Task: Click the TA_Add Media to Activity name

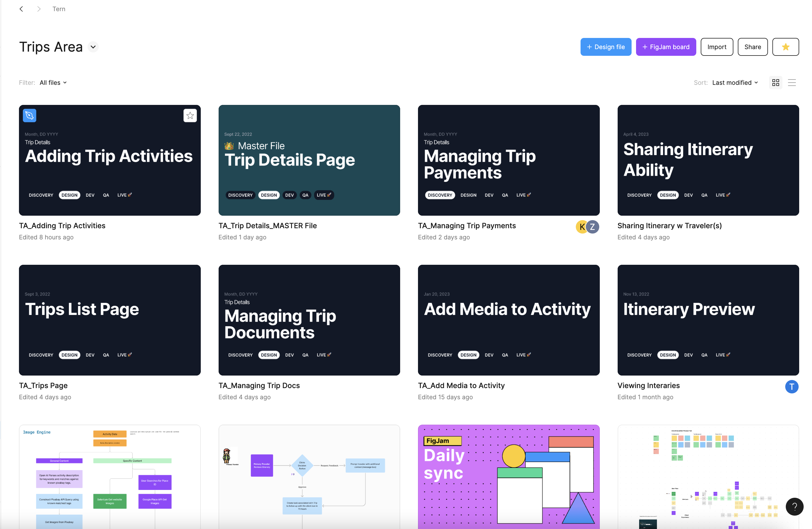Action: click(461, 385)
